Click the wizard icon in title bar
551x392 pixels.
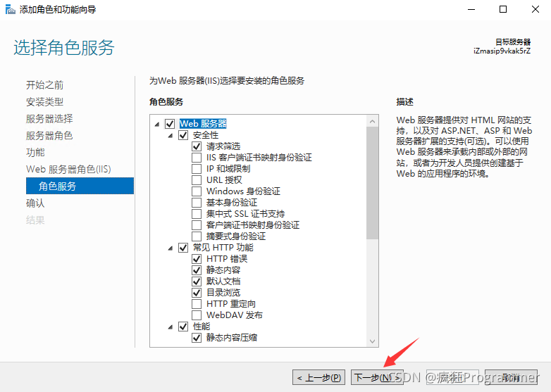pyautogui.click(x=9, y=9)
